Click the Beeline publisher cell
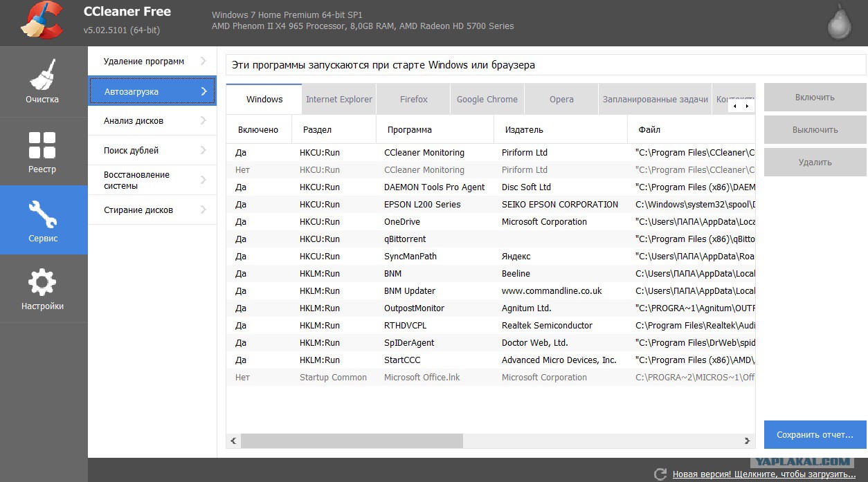This screenshot has height=482, width=868. coord(516,274)
